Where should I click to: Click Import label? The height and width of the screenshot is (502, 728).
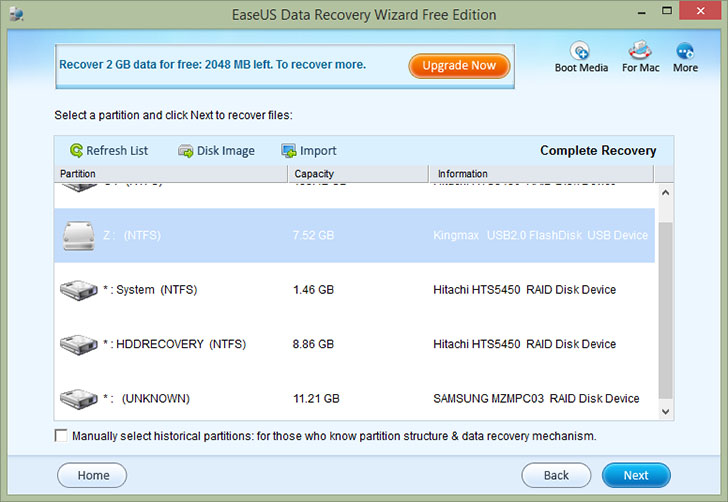[318, 151]
